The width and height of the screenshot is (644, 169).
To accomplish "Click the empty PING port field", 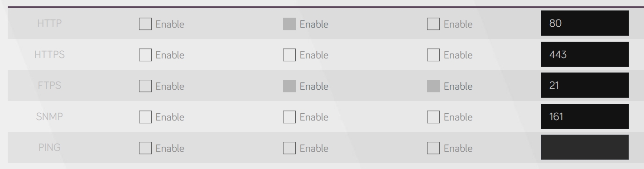I will click(x=585, y=147).
